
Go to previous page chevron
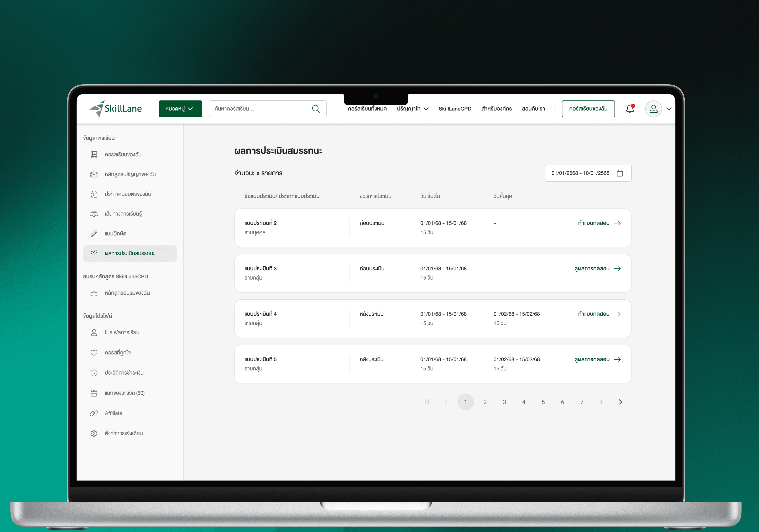coord(446,402)
